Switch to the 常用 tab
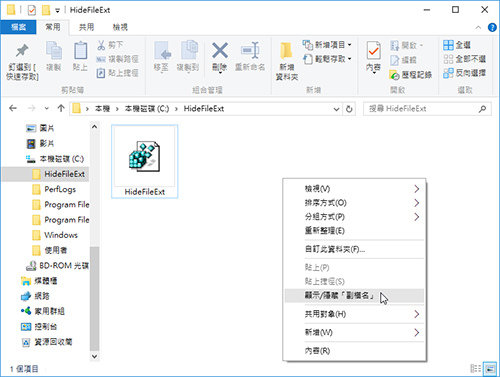 click(53, 27)
